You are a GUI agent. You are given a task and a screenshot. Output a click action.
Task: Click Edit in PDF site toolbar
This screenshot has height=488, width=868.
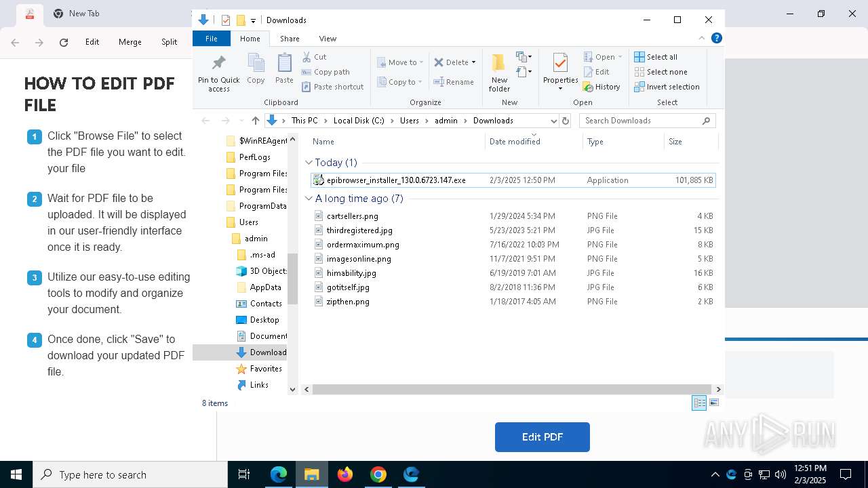pos(92,42)
